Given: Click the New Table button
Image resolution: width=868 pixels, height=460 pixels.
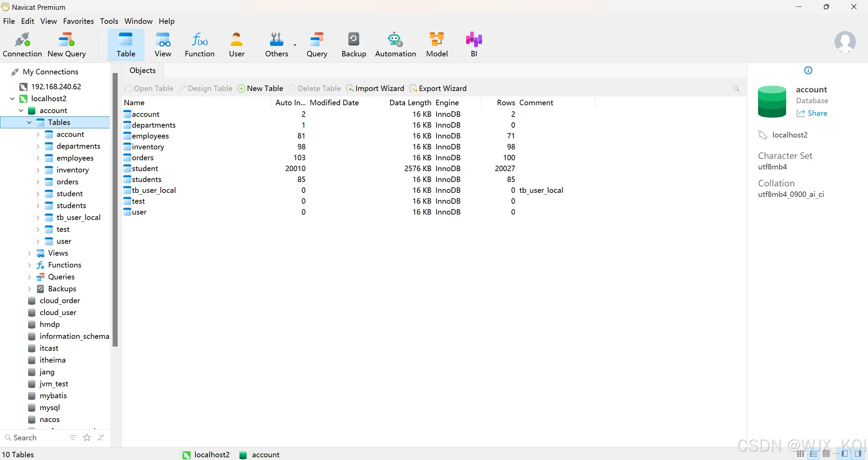Looking at the screenshot, I should [x=261, y=88].
